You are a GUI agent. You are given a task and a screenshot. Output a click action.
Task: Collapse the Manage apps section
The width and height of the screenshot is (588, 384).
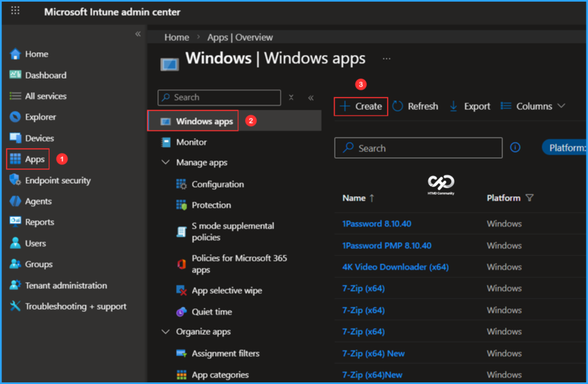(x=166, y=162)
